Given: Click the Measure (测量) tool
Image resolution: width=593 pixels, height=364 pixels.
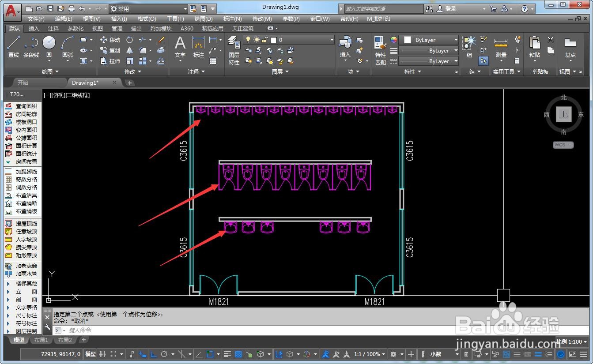Looking at the screenshot, I should coord(501,47).
